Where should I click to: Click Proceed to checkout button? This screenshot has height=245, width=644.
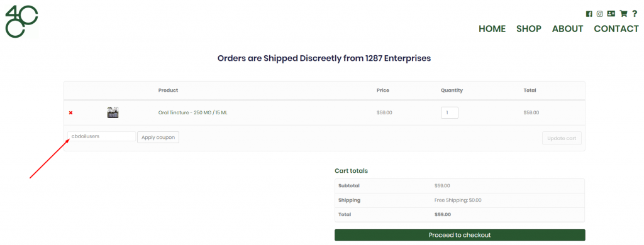460,235
